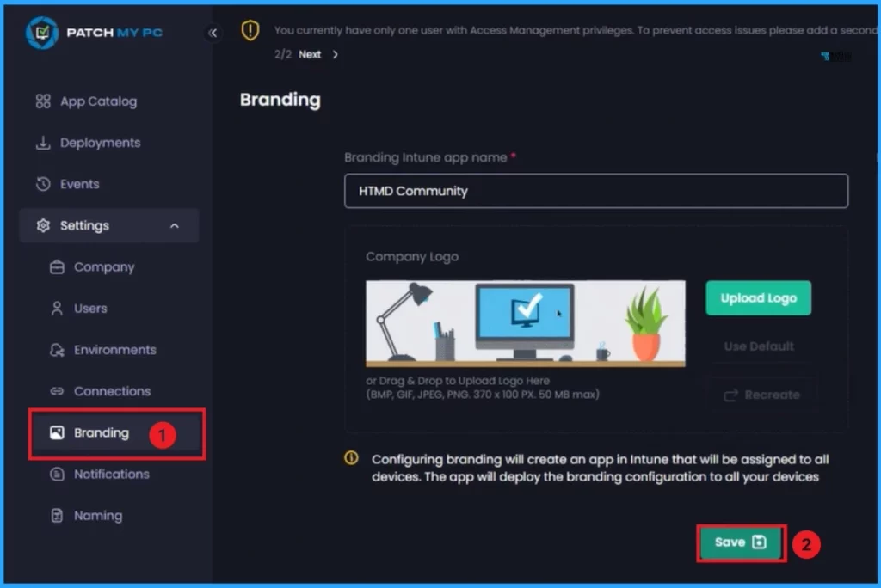The width and height of the screenshot is (881, 588).
Task: Select Users settings item
Action: click(x=89, y=309)
